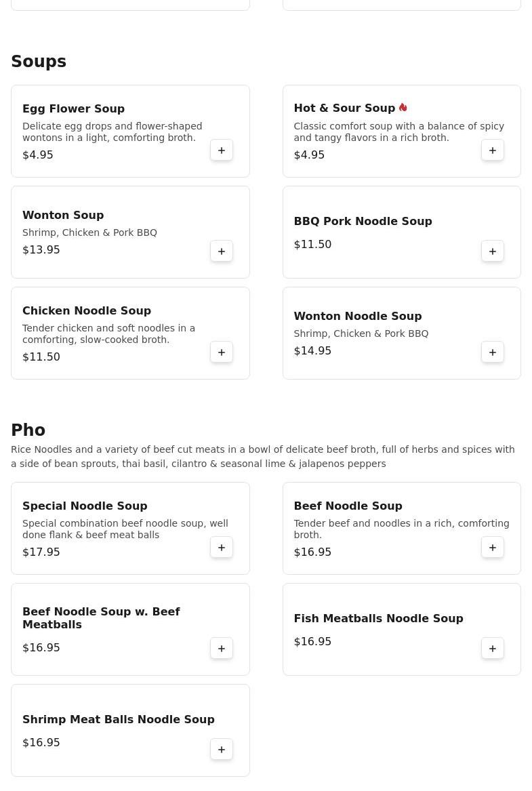Add Egg Flower Soup with plus icon
The height and width of the screenshot is (791, 532).
[x=222, y=150]
